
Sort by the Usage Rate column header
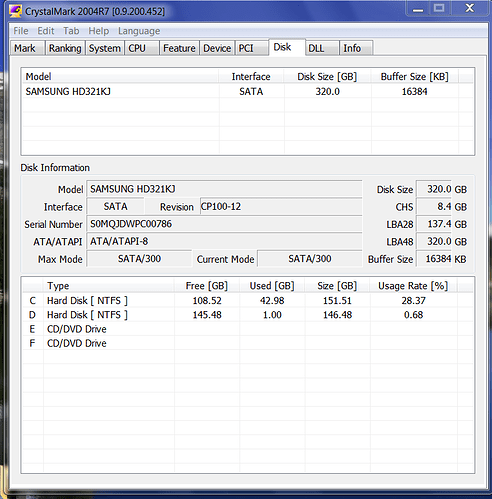coord(413,286)
